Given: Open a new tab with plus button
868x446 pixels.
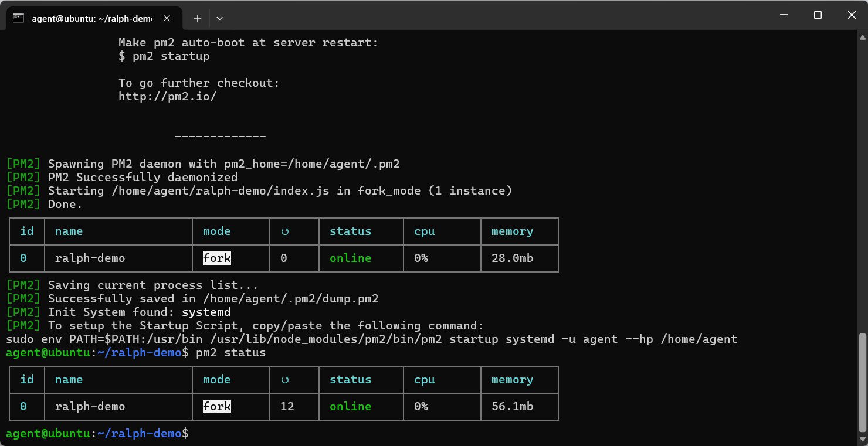Looking at the screenshot, I should (x=198, y=18).
